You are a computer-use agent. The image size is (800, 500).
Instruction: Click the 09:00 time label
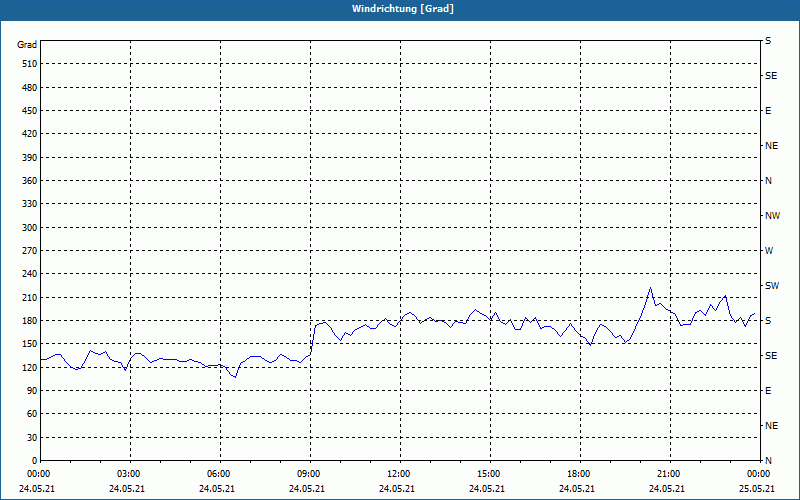tap(310, 474)
